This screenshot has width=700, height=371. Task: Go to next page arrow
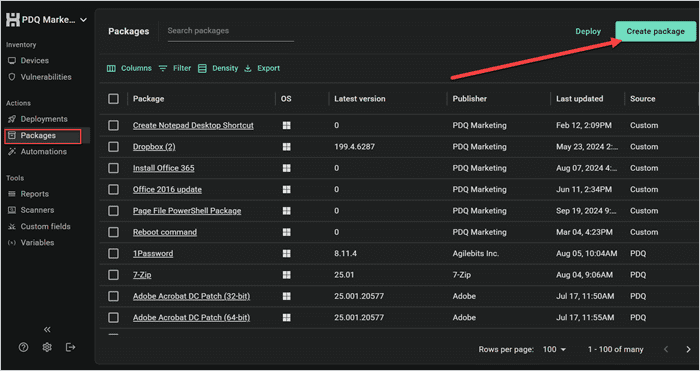[688, 350]
